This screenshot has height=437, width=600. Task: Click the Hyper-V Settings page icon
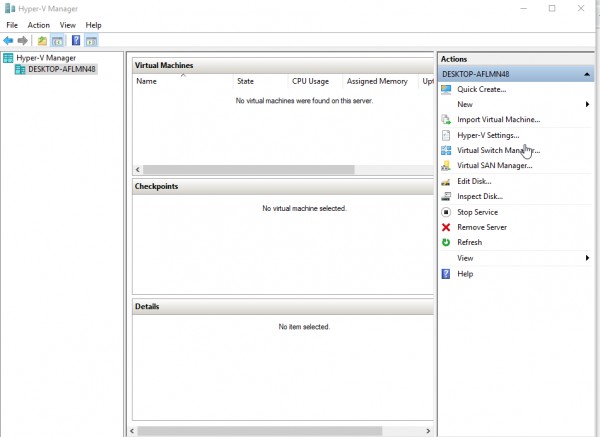pyautogui.click(x=446, y=135)
